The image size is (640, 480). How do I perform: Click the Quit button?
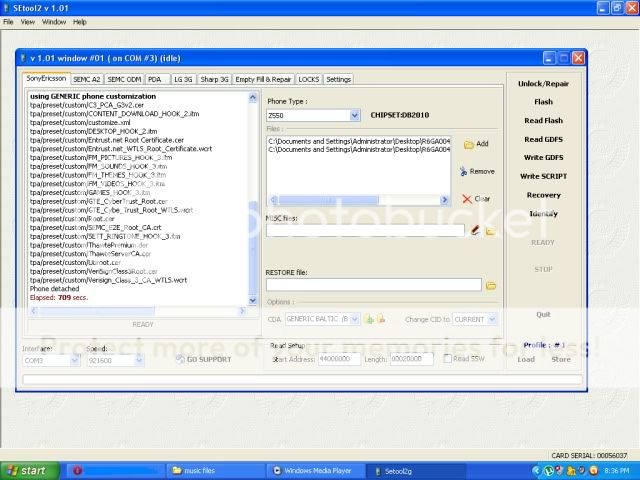tap(543, 314)
